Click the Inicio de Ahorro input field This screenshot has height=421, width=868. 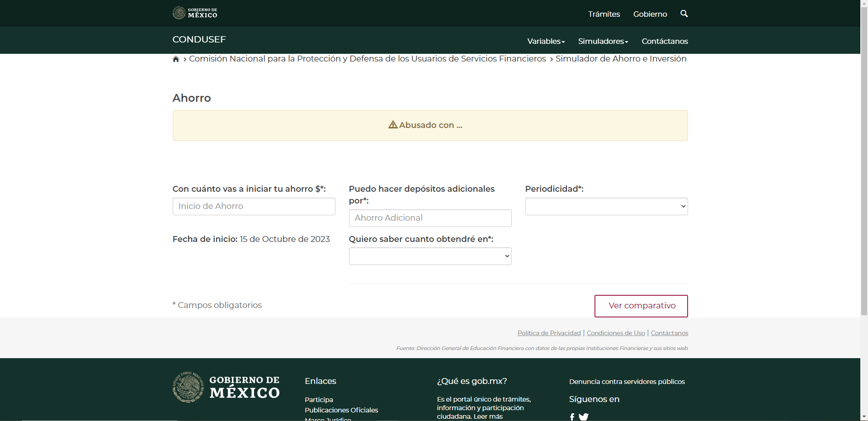click(254, 207)
